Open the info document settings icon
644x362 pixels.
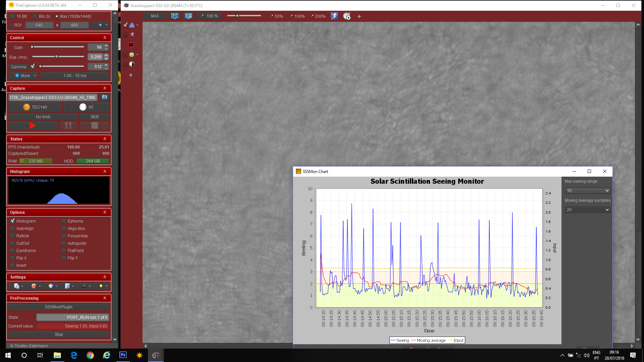67,286
